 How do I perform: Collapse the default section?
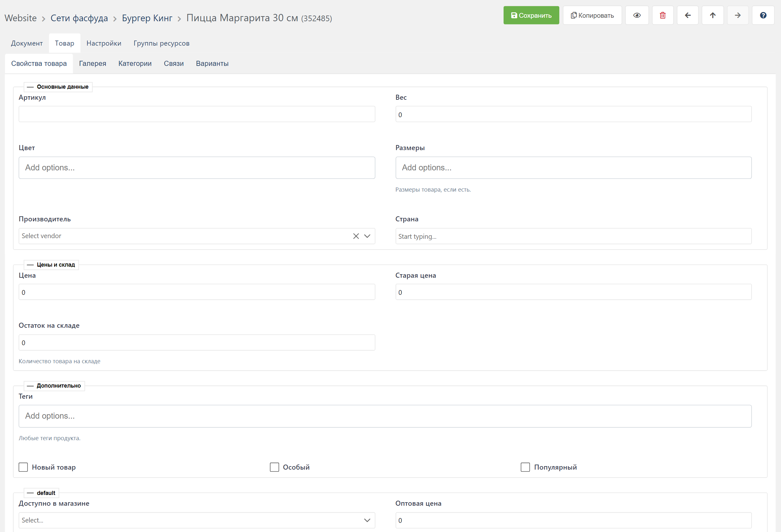[30, 493]
